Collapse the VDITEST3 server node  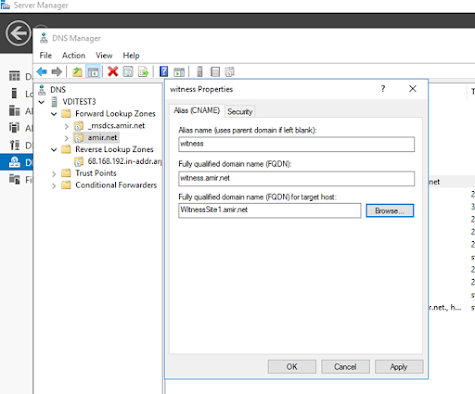(x=42, y=102)
